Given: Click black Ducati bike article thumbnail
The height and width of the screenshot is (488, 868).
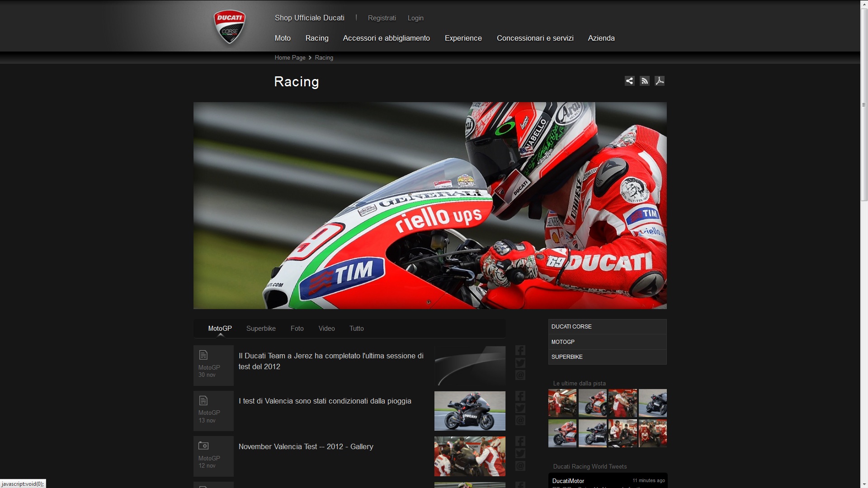Looking at the screenshot, I should click(x=470, y=411).
